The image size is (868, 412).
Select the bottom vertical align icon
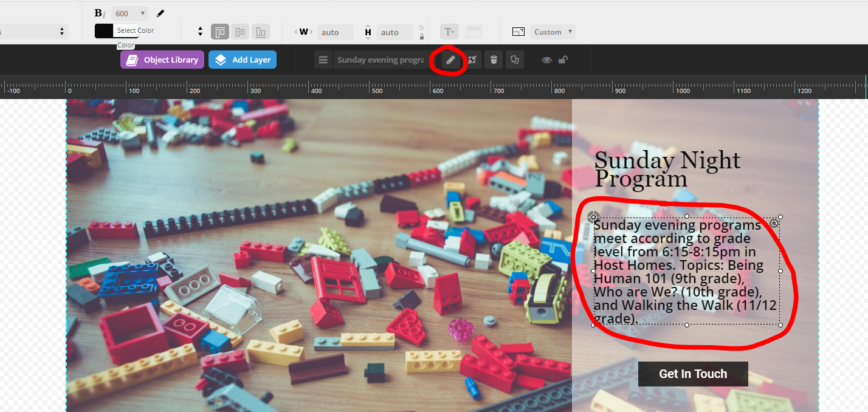tap(260, 32)
